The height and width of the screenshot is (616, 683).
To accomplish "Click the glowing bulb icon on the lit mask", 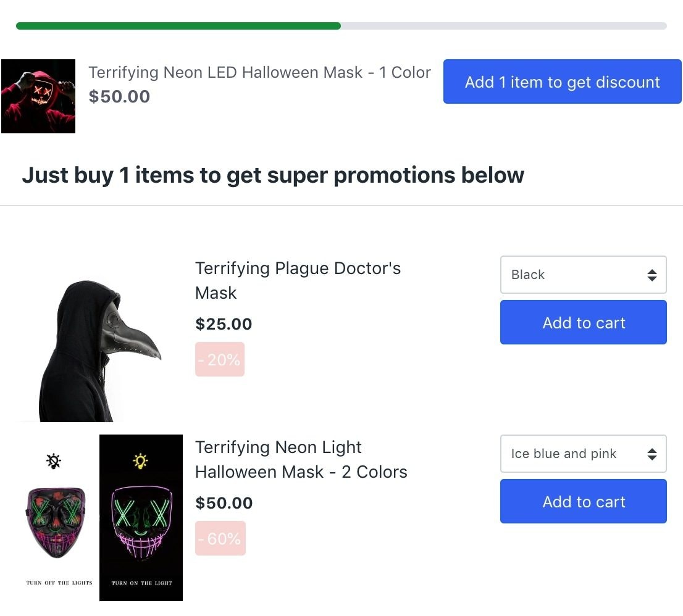I will click(140, 459).
